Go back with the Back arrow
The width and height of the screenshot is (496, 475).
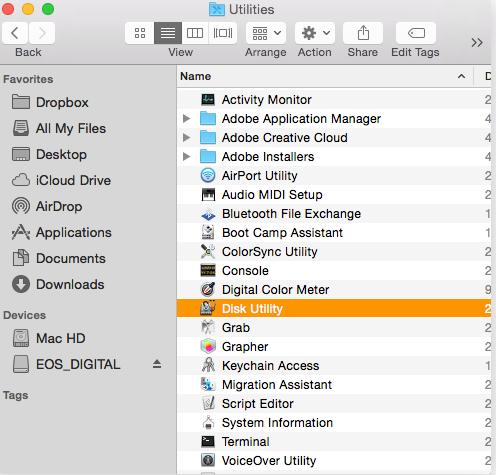[x=15, y=33]
